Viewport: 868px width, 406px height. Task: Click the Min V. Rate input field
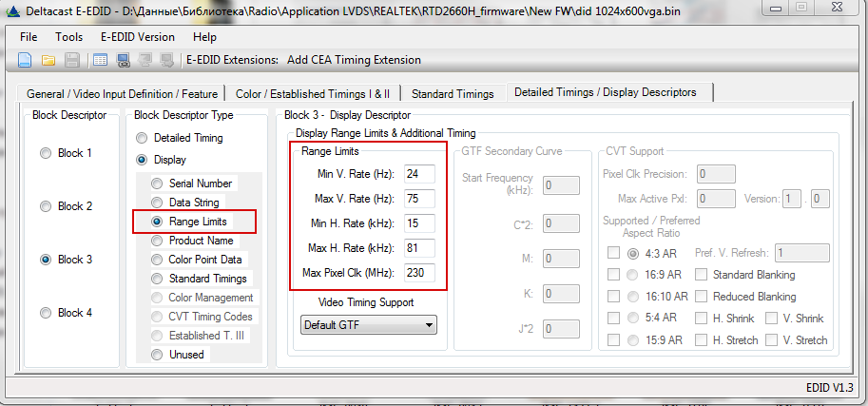[x=418, y=174]
